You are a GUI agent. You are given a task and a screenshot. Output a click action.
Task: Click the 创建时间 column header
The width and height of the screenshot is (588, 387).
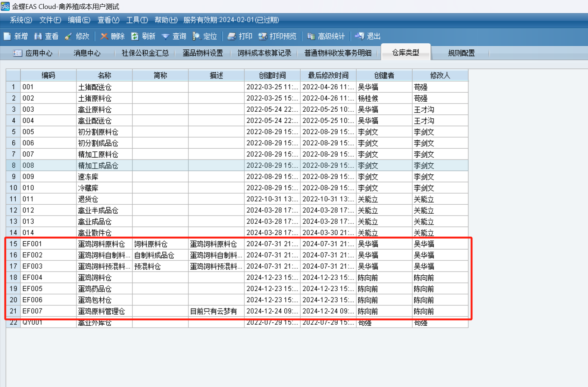(272, 75)
